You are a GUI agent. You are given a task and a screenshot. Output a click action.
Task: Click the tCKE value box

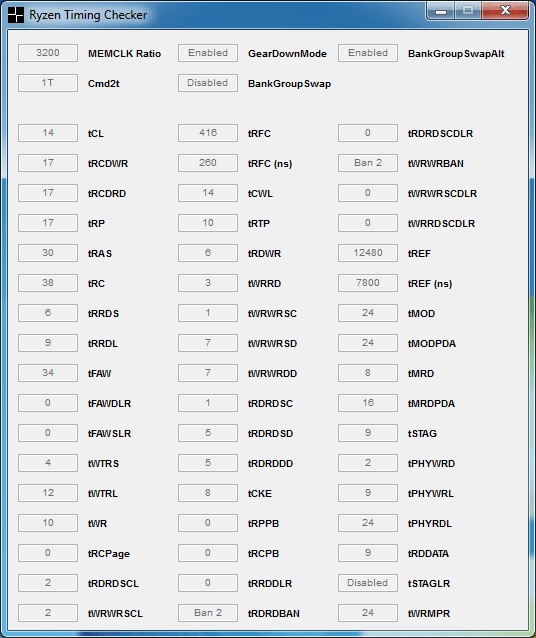coord(208,493)
